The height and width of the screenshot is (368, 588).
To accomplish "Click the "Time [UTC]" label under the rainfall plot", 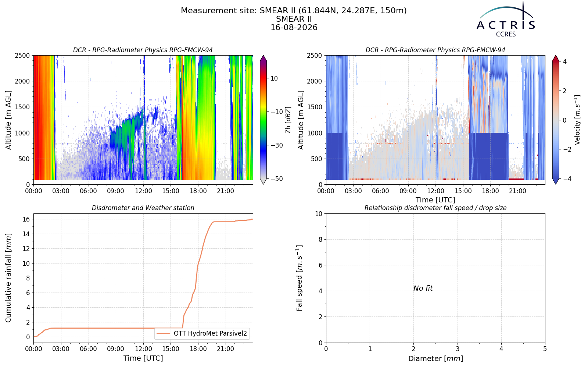I will click(143, 358).
